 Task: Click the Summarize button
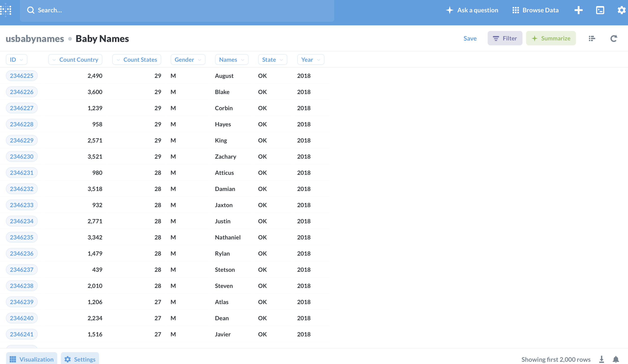551,38
